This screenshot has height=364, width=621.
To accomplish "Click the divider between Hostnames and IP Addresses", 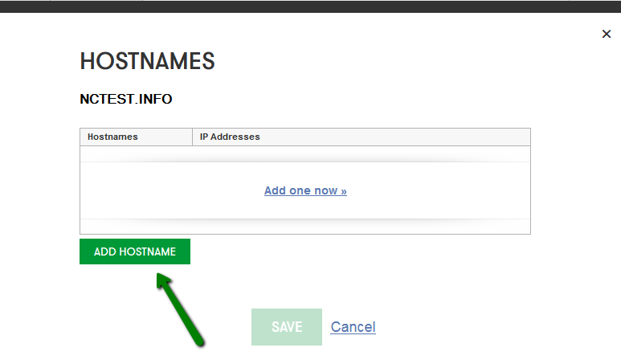I will pyautogui.click(x=193, y=137).
